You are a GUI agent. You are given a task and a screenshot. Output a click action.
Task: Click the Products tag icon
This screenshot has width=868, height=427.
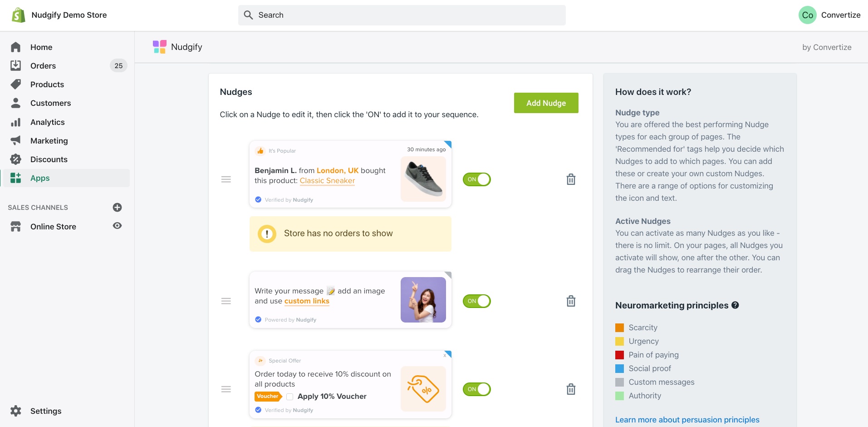pyautogui.click(x=16, y=84)
